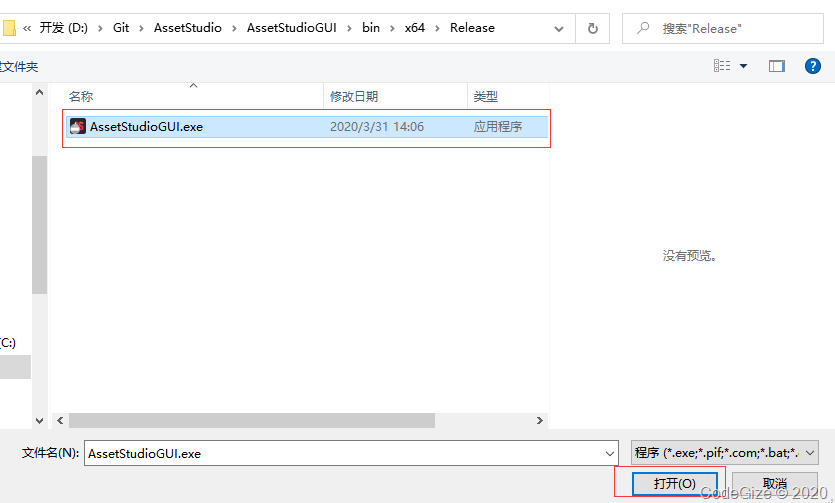Click navigation pane scroll down arrow
Image resolution: width=835 pixels, height=503 pixels.
tap(39, 420)
